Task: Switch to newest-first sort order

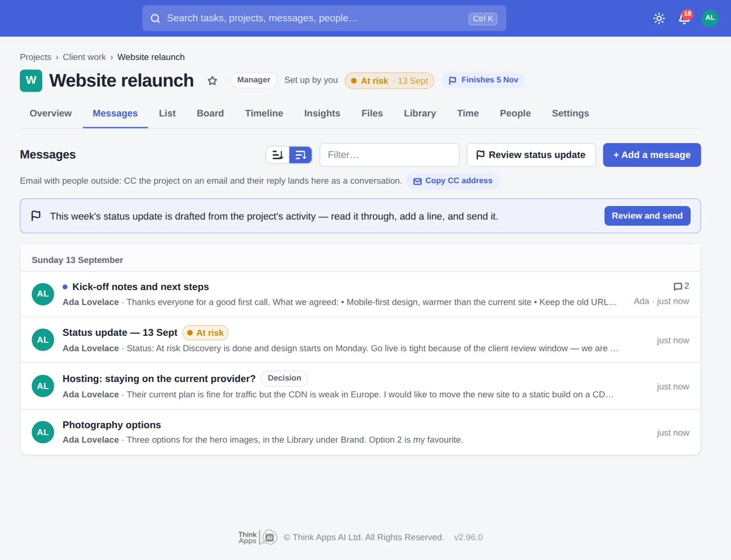Action: (x=301, y=155)
